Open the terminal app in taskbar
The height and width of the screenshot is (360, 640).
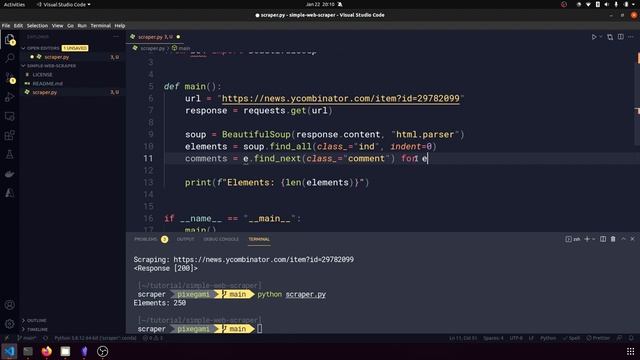(28, 351)
